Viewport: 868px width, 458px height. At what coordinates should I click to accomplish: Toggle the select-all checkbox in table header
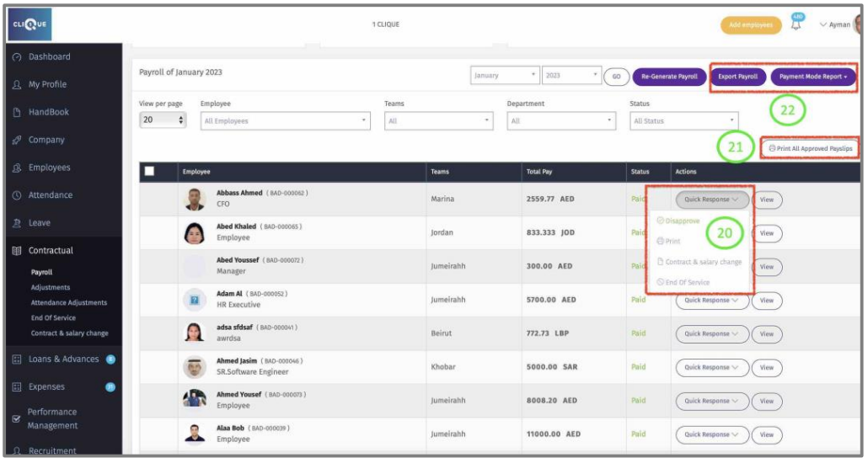(149, 172)
